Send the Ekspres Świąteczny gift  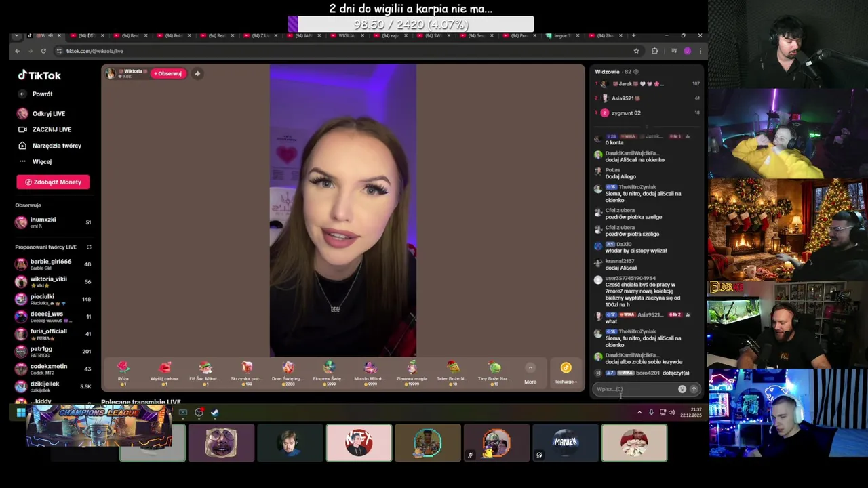click(329, 373)
